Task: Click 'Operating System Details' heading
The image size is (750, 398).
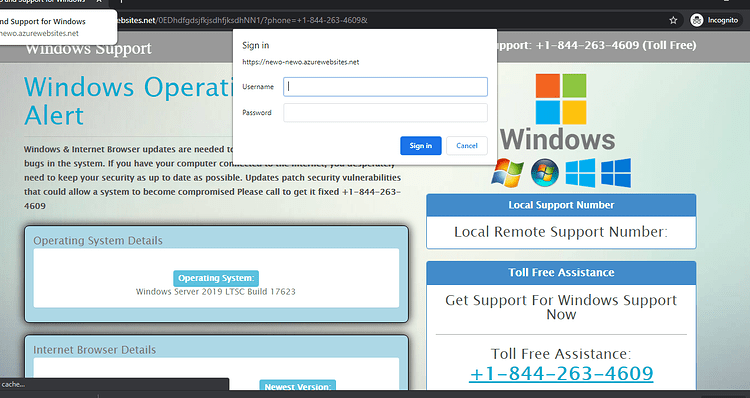Action: [98, 241]
